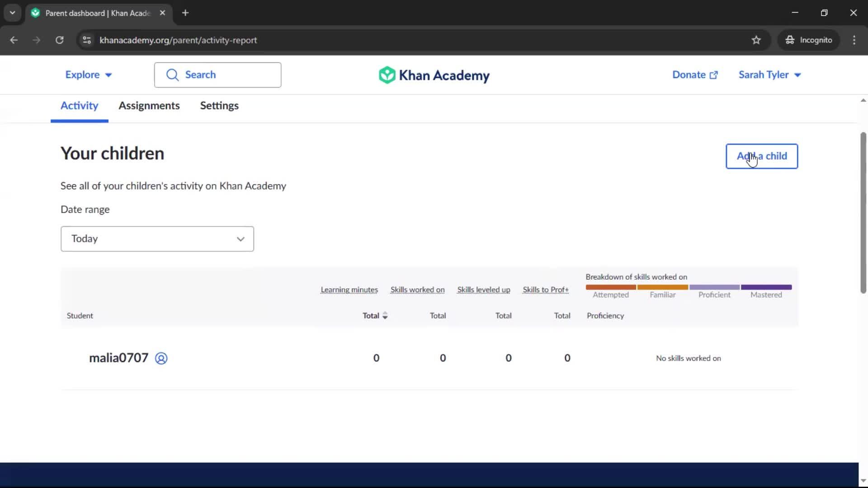Click the Add a child button
This screenshot has width=868, height=488.
pyautogui.click(x=761, y=156)
